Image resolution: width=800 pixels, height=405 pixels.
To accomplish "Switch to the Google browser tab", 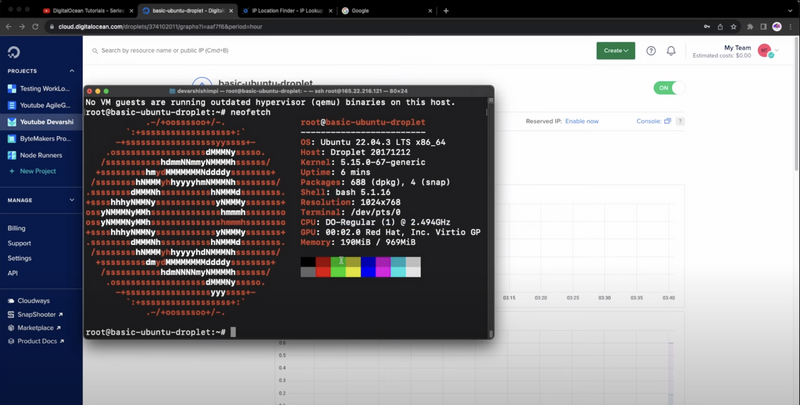I will click(x=386, y=11).
